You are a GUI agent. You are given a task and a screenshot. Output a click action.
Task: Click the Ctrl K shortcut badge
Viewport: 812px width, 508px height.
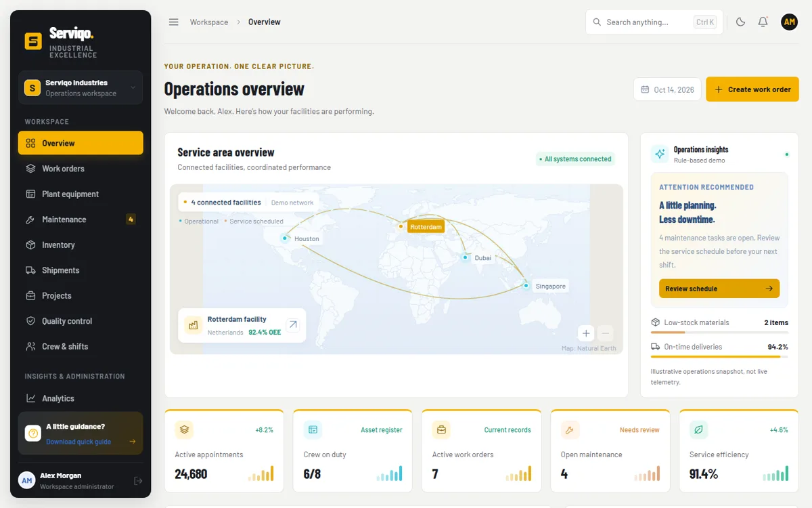click(x=705, y=22)
